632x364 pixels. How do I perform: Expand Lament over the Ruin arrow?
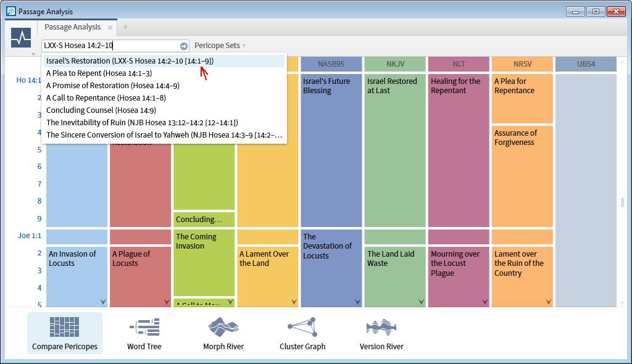(549, 302)
